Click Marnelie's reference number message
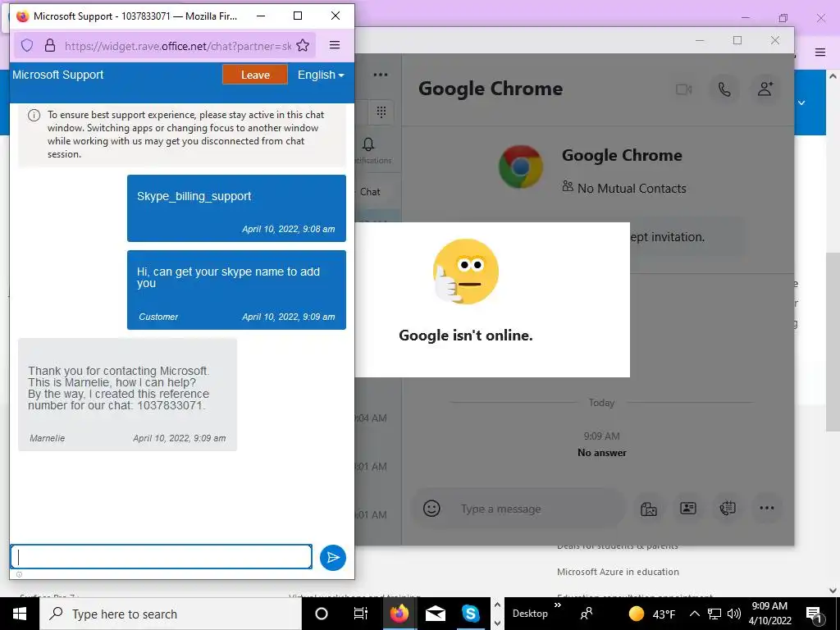Screen dimensions: 840x630 click(x=127, y=395)
